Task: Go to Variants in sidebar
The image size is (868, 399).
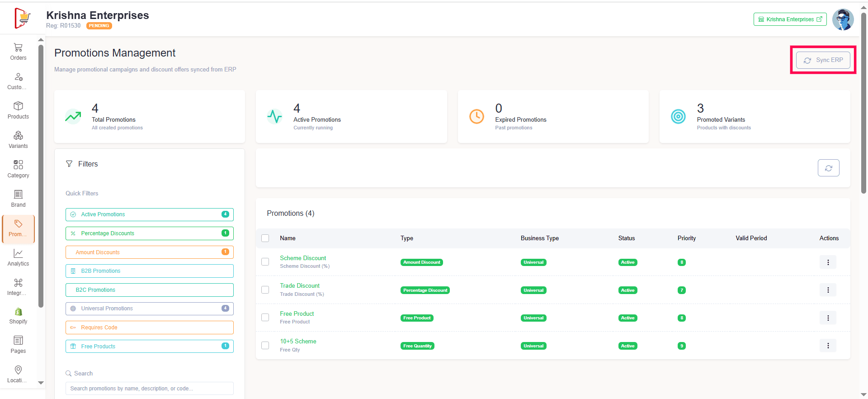Action: (18, 140)
